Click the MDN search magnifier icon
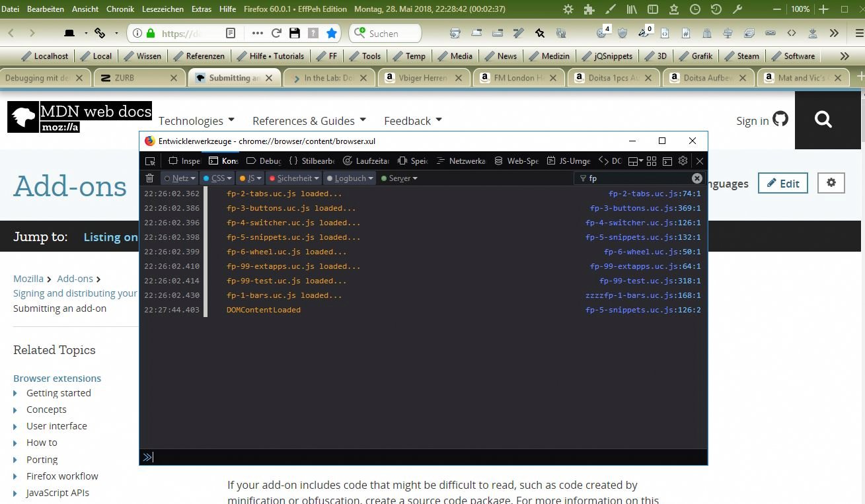 [823, 120]
